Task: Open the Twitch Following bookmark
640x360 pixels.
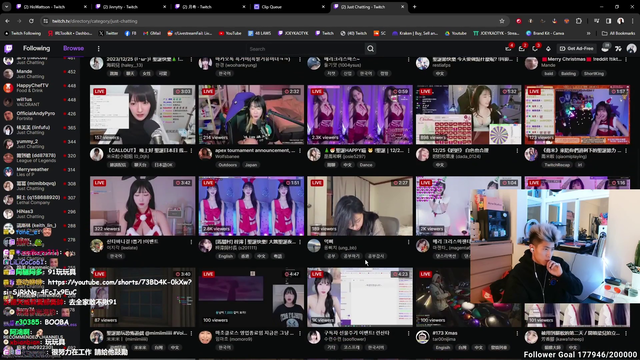Action: tap(23, 33)
